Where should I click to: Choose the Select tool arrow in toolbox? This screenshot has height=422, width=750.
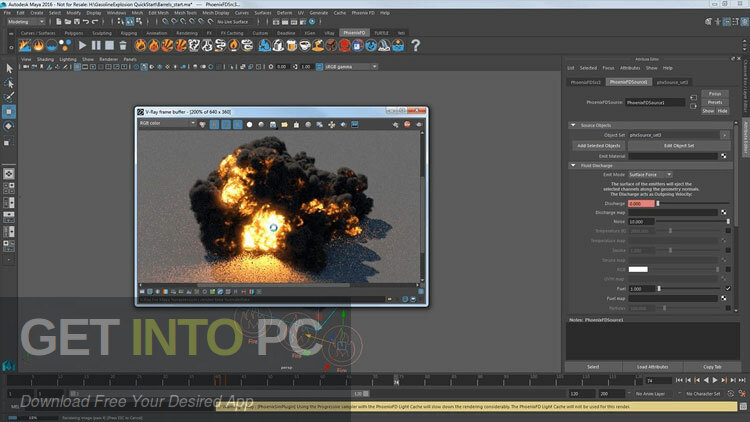(9, 68)
